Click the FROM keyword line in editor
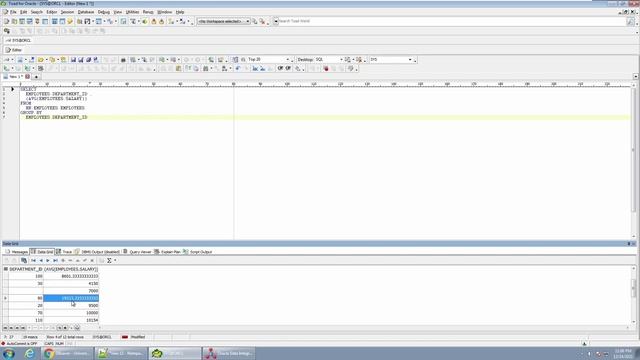Viewport: 640px width, 360px height. [26, 103]
